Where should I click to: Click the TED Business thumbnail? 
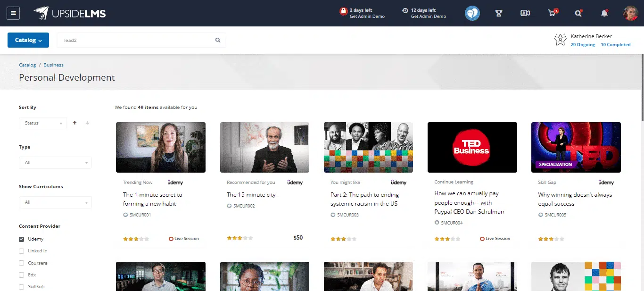coord(472,148)
